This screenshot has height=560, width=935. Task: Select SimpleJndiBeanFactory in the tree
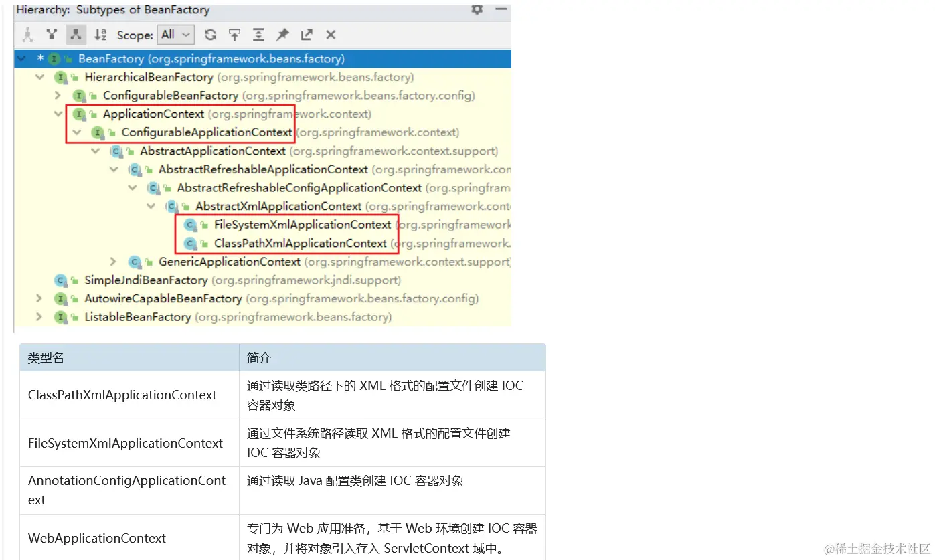pyautogui.click(x=146, y=280)
